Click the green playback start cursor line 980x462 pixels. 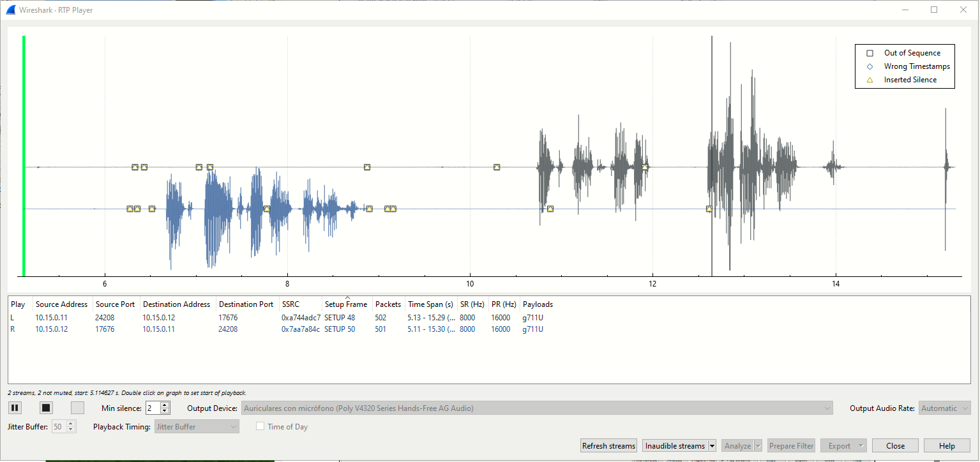tap(24, 156)
